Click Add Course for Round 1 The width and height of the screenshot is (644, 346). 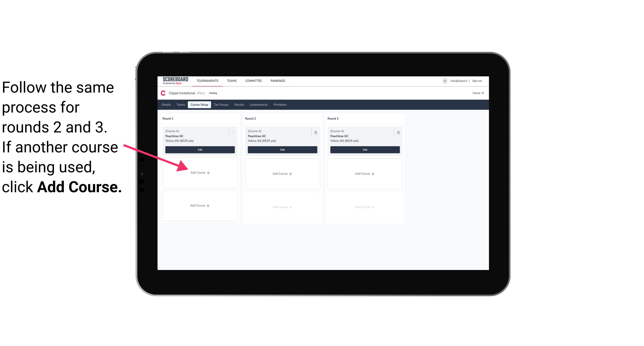click(200, 173)
